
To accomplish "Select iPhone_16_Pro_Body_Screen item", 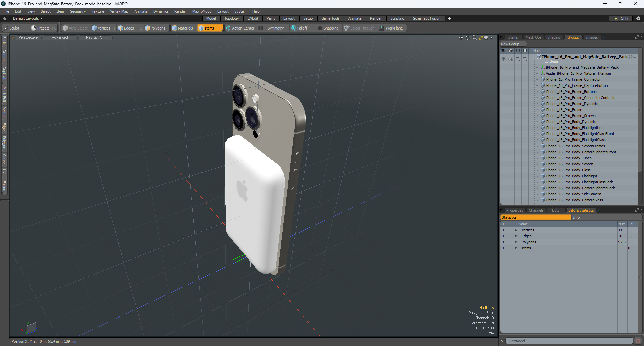I will (569, 164).
